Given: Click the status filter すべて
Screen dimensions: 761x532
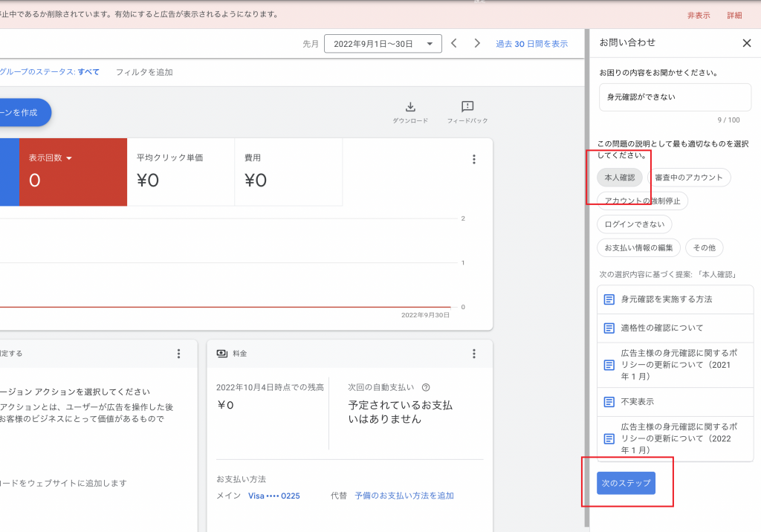Looking at the screenshot, I should pos(88,72).
